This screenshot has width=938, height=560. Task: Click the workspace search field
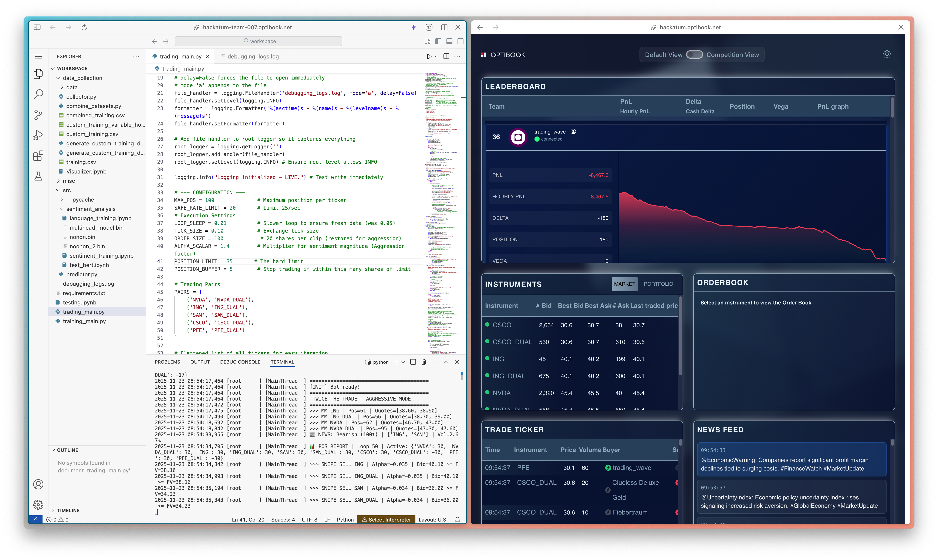pyautogui.click(x=259, y=41)
